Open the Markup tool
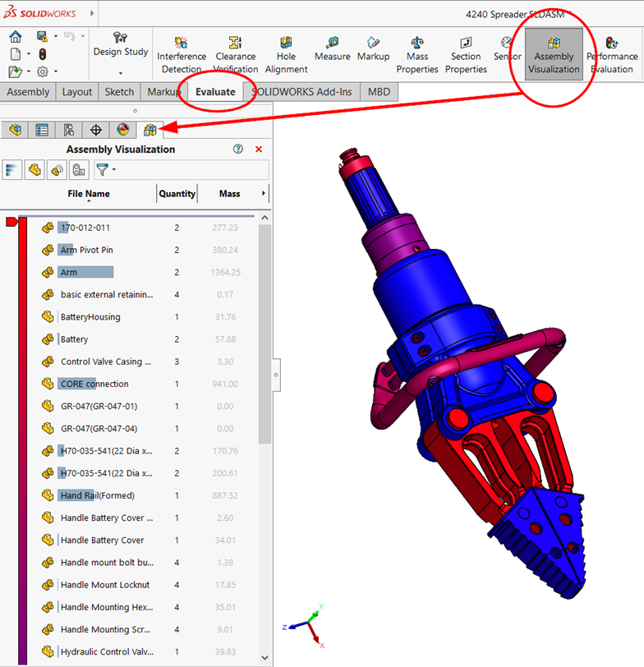644x667 pixels. click(x=373, y=48)
